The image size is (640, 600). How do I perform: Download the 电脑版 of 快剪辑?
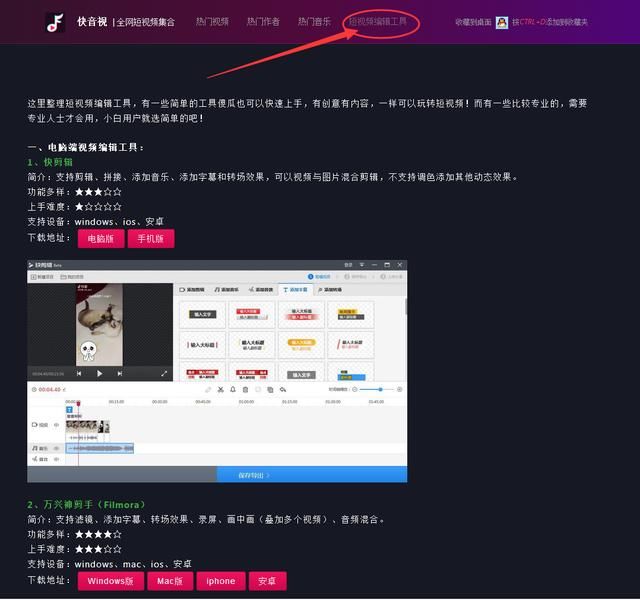(x=101, y=238)
